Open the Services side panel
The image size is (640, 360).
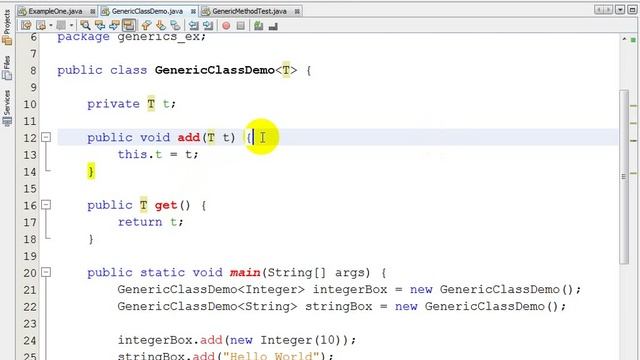coord(7,108)
